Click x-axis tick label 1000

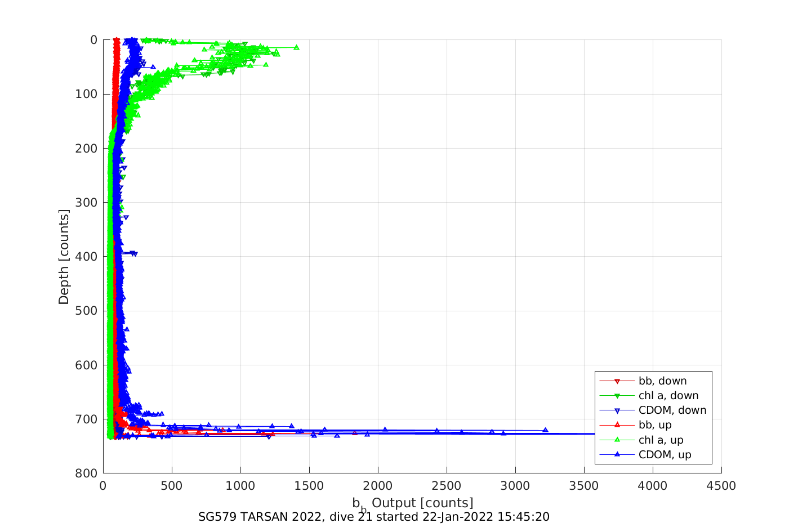[240, 486]
